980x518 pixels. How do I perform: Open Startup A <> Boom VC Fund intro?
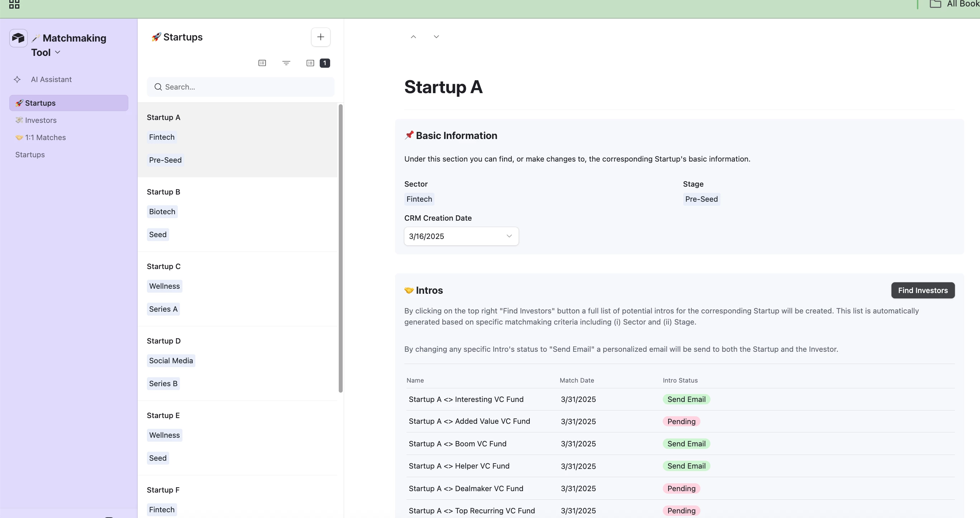[458, 444]
